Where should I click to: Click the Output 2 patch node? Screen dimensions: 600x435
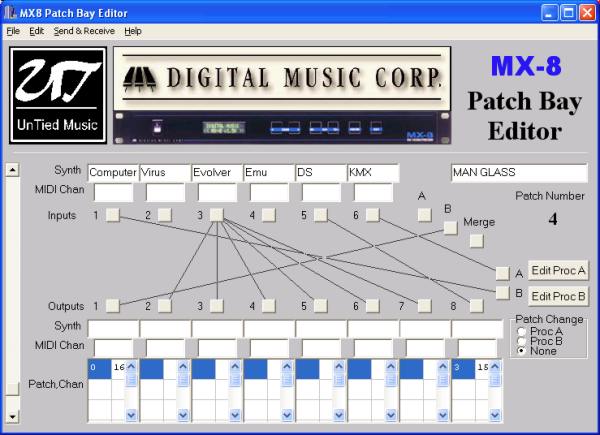[x=165, y=306]
